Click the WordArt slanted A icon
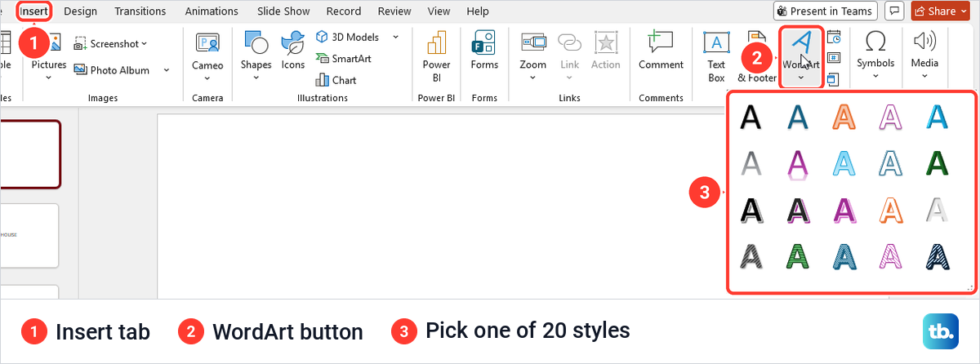The height and width of the screenshot is (364, 980). pyautogui.click(x=800, y=43)
